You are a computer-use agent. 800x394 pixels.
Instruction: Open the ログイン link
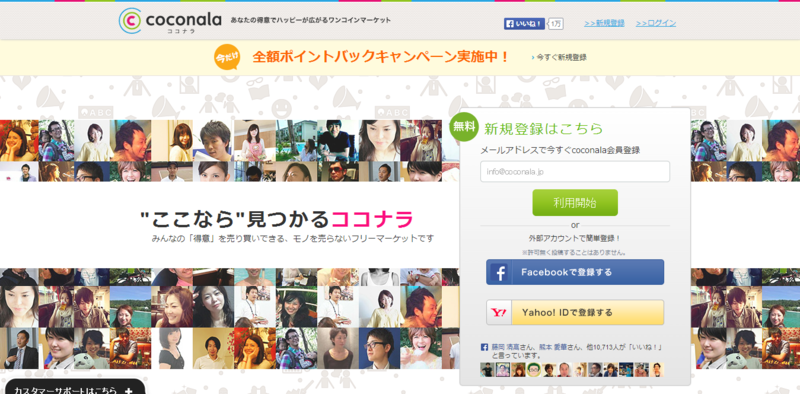[656, 23]
